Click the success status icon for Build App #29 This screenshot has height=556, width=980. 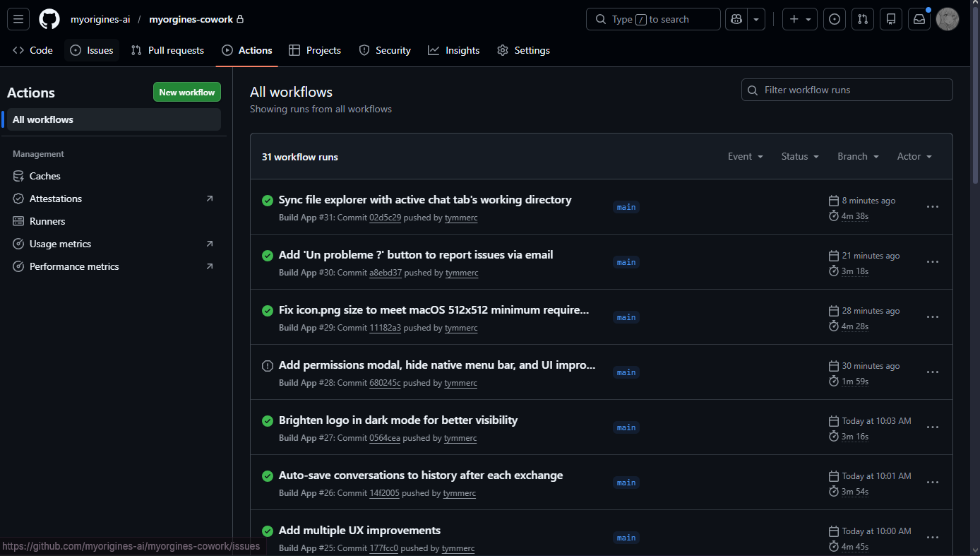point(268,311)
